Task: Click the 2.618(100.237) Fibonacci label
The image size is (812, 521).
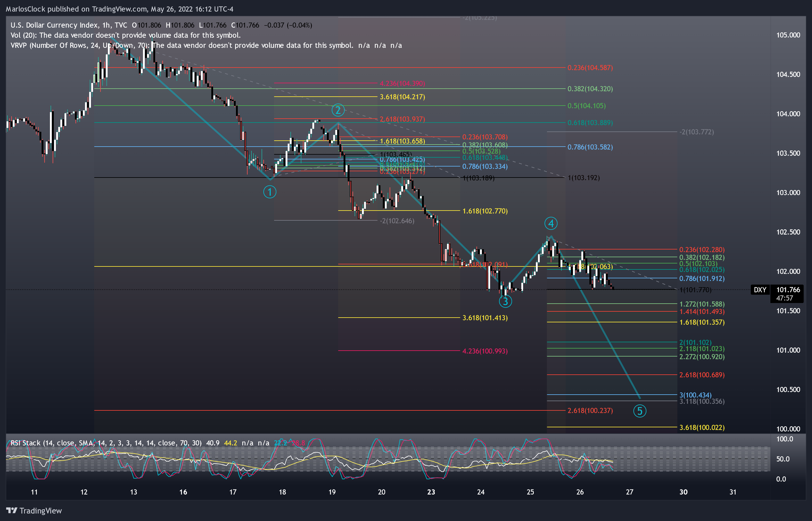Action: tap(590, 410)
